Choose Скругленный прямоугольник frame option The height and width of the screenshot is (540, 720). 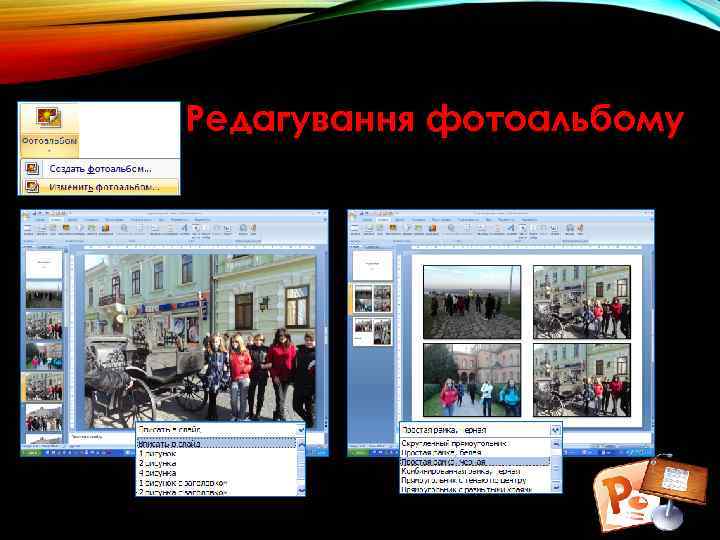click(x=475, y=444)
